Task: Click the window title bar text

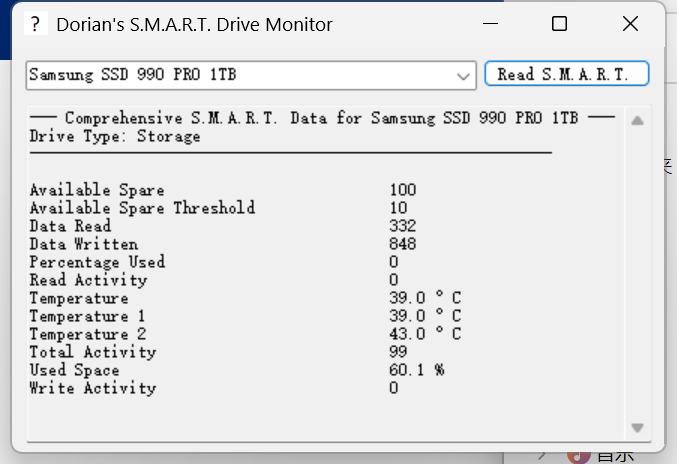Action: point(194,24)
